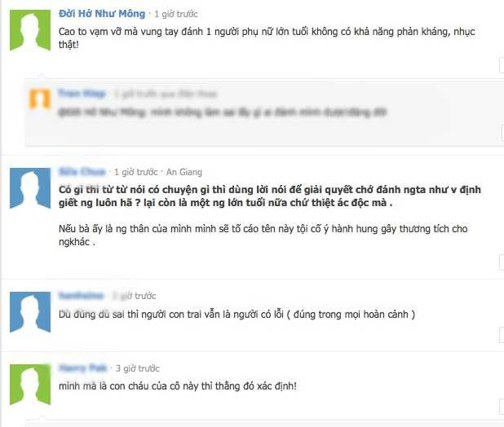The image size is (504, 427).
Task: Click the blurred reply text in gray box
Action: [223, 112]
